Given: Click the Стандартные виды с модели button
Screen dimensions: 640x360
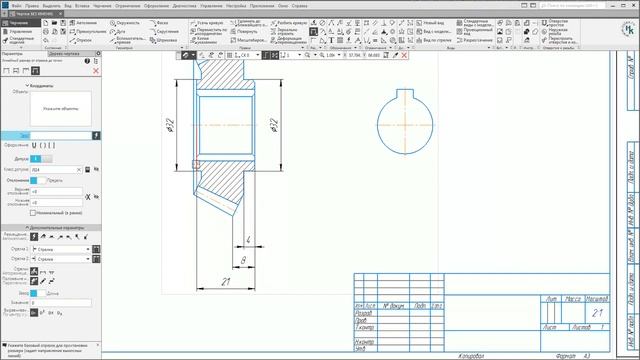Looking at the screenshot, I should click(475, 23).
